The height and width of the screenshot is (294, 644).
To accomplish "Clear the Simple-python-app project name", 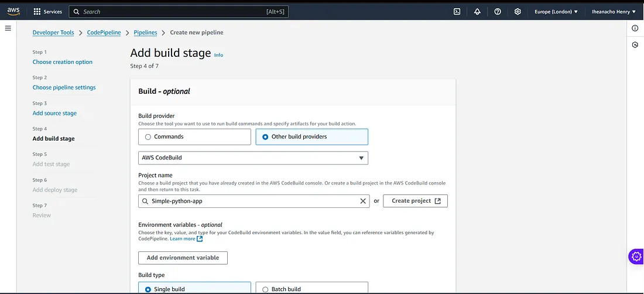I will click(x=362, y=201).
